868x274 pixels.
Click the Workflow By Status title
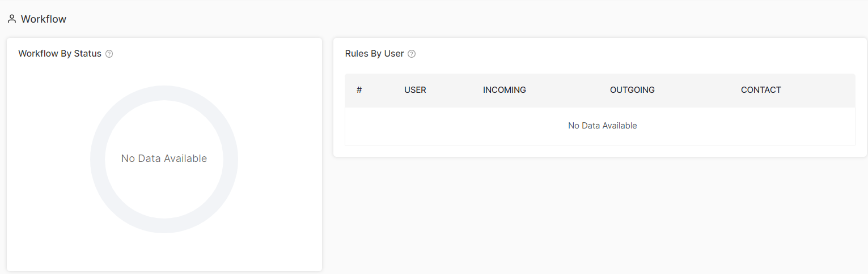60,54
